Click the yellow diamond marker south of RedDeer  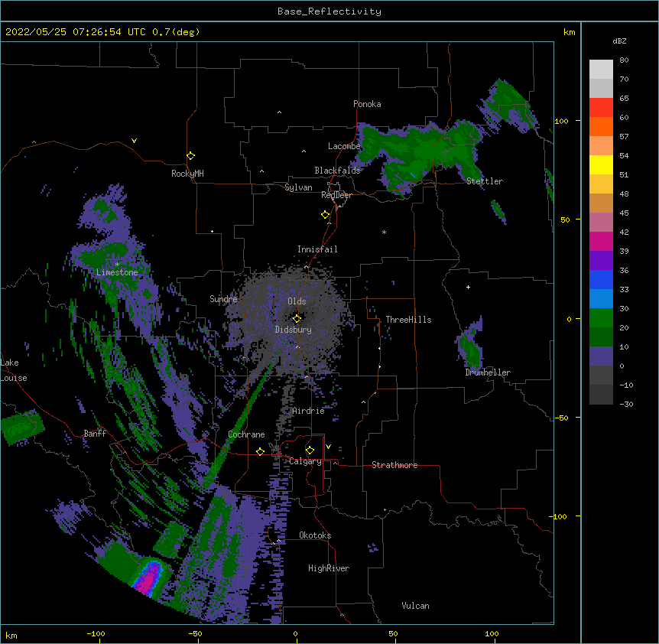pos(325,215)
